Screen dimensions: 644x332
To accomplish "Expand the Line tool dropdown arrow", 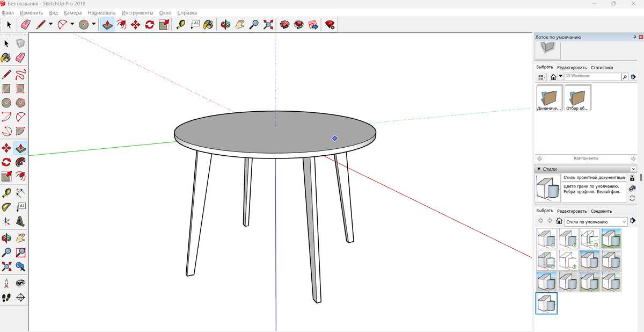I will tap(50, 24).
